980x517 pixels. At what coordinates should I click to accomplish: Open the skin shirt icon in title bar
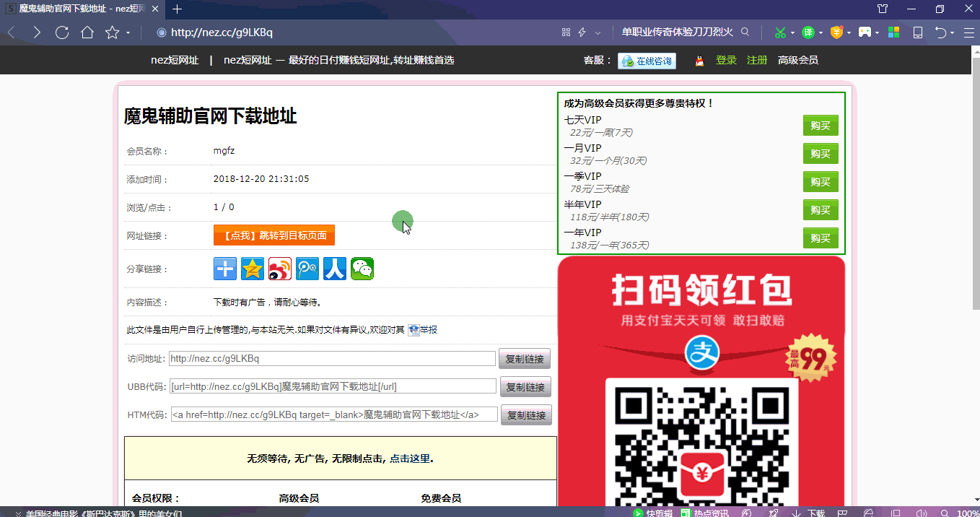point(883,9)
